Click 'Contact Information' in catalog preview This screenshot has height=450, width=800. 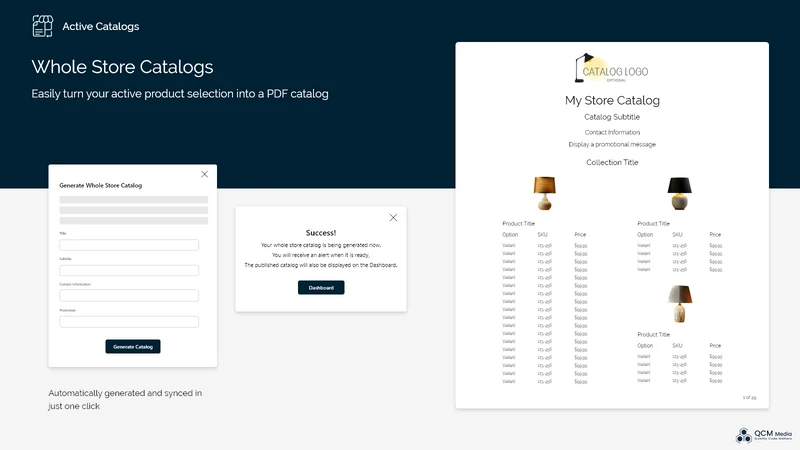pos(612,132)
